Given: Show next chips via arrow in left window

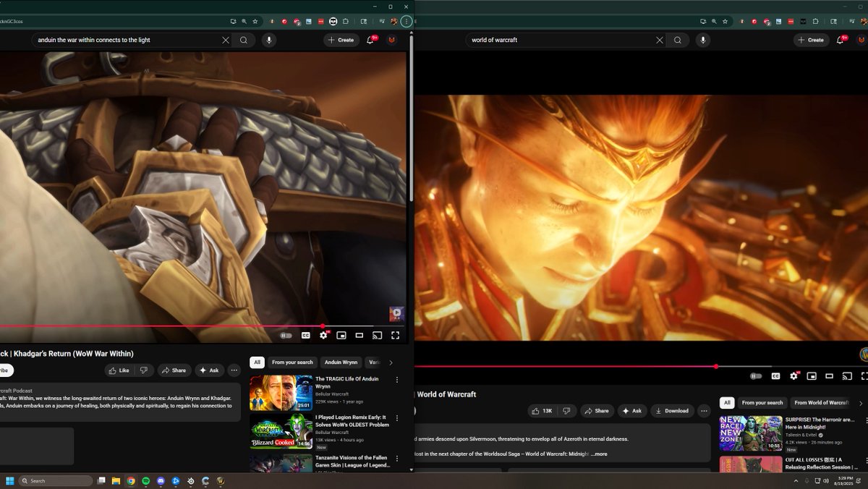Looking at the screenshot, I should tap(391, 362).
